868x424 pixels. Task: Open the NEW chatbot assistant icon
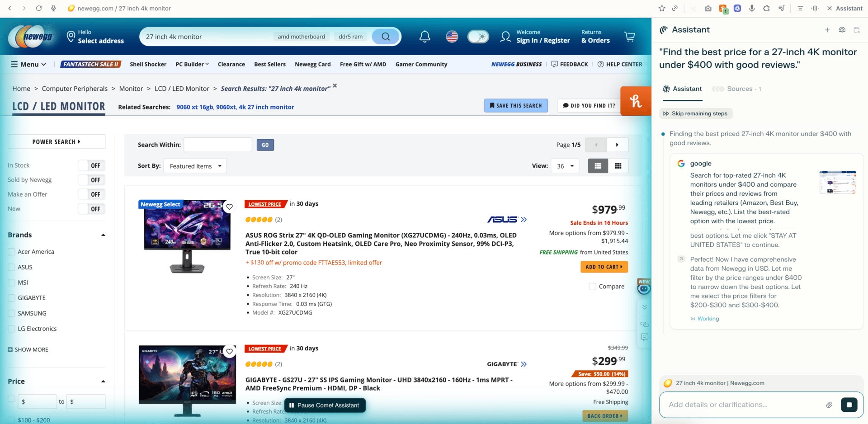[x=644, y=287]
